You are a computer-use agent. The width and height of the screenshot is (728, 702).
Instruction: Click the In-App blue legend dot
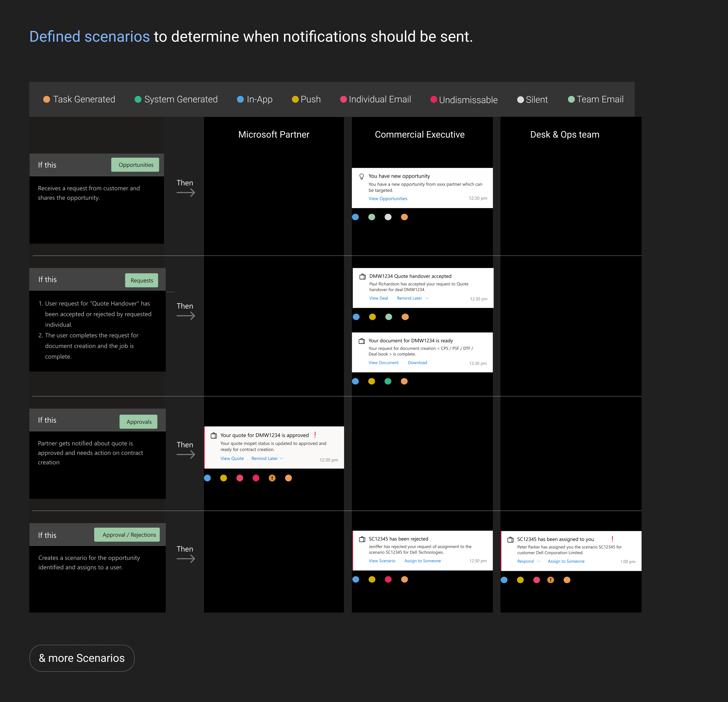240,99
